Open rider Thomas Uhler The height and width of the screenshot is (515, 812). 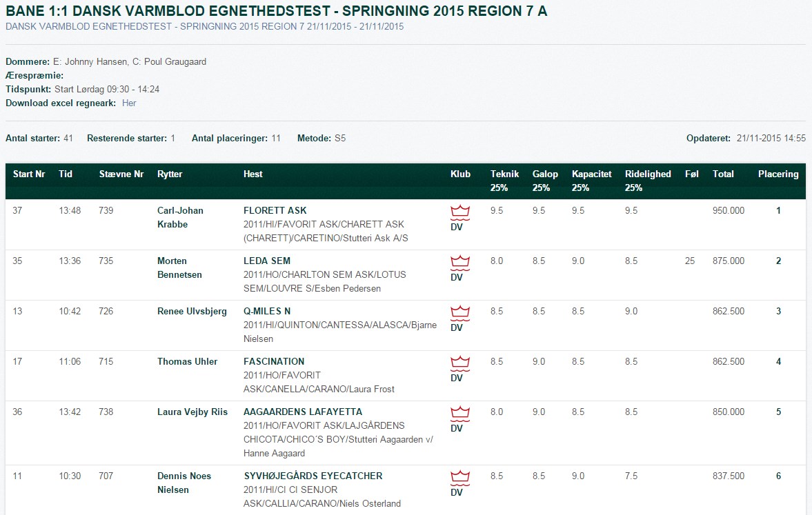pyautogui.click(x=188, y=361)
